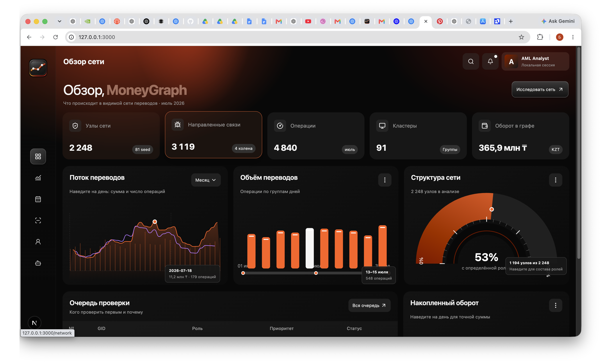Expand the browser tab search chevron
This screenshot has width=602, height=364.
coord(59,22)
